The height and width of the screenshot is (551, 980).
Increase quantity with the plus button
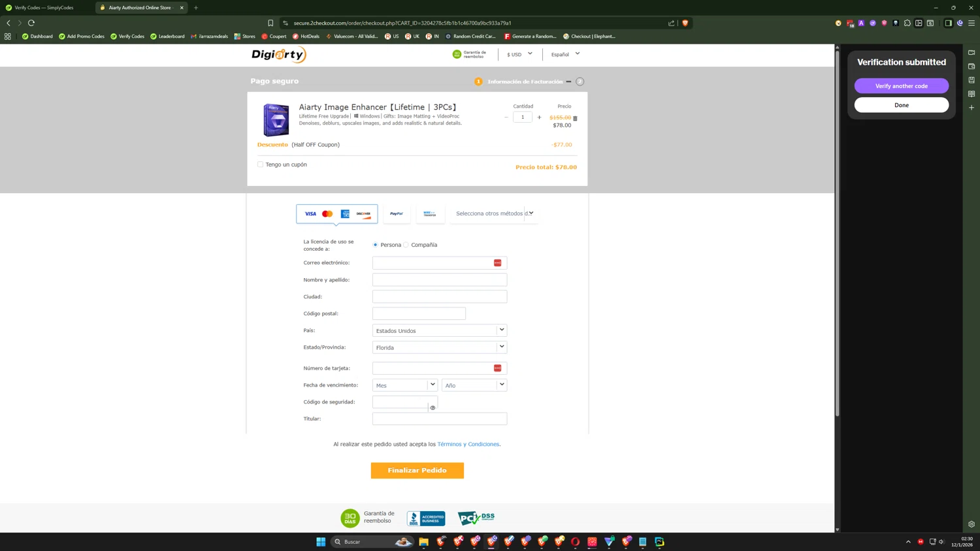coord(539,118)
